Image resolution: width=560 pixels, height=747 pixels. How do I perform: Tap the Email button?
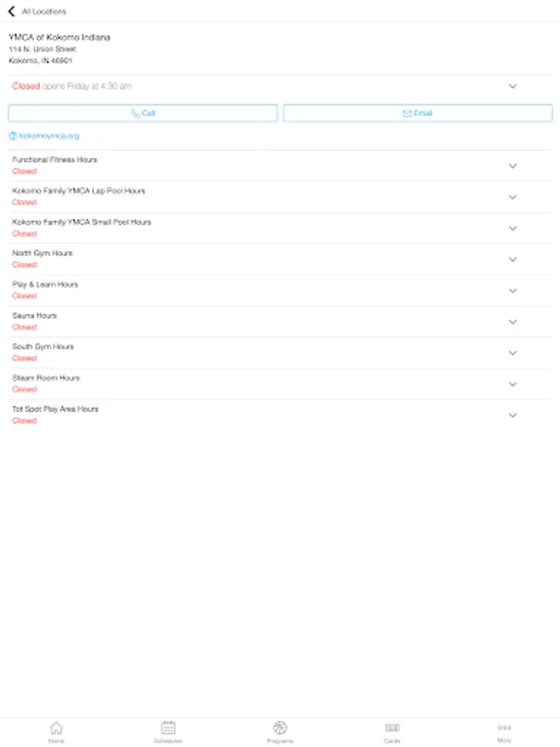(x=417, y=113)
